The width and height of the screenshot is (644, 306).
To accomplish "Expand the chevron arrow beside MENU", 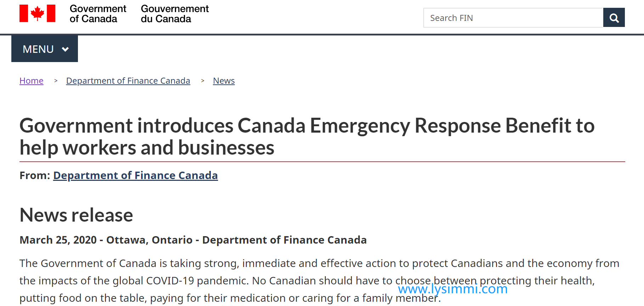I will pyautogui.click(x=65, y=49).
